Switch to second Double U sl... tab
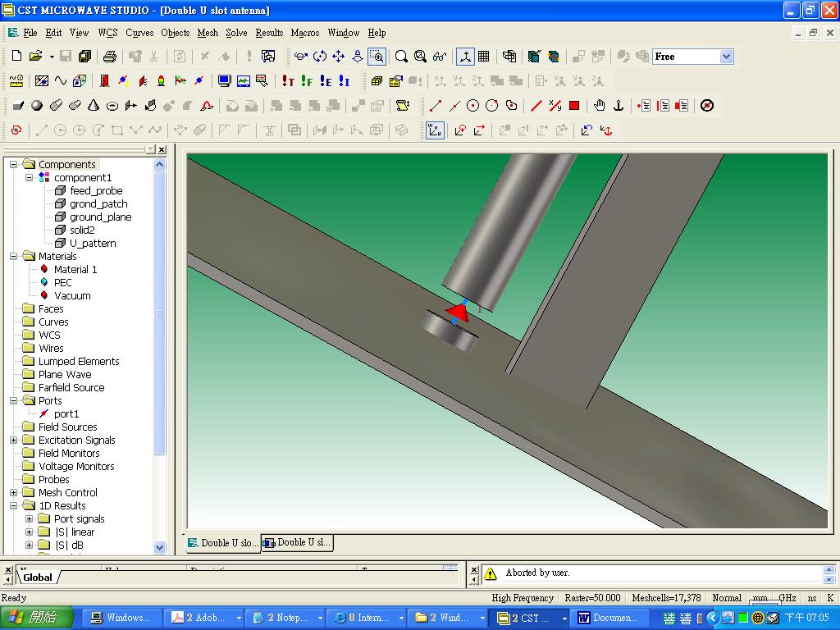This screenshot has height=630, width=840. click(x=297, y=543)
